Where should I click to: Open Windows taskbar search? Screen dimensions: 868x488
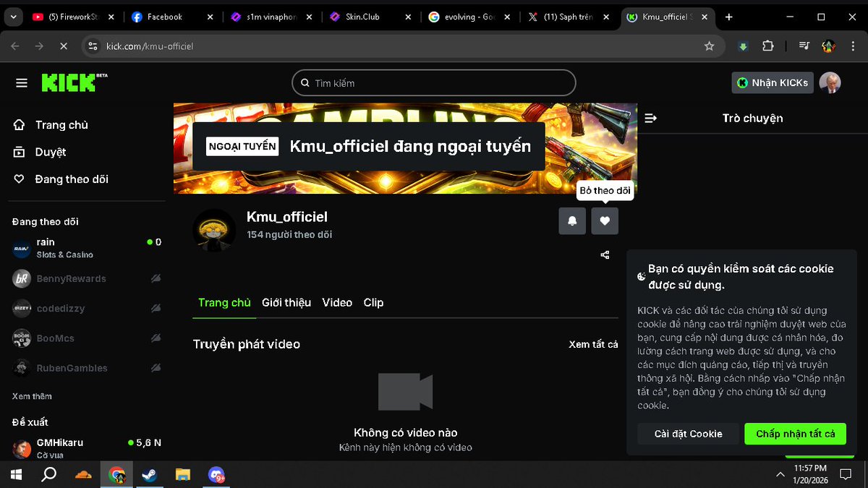[48, 474]
